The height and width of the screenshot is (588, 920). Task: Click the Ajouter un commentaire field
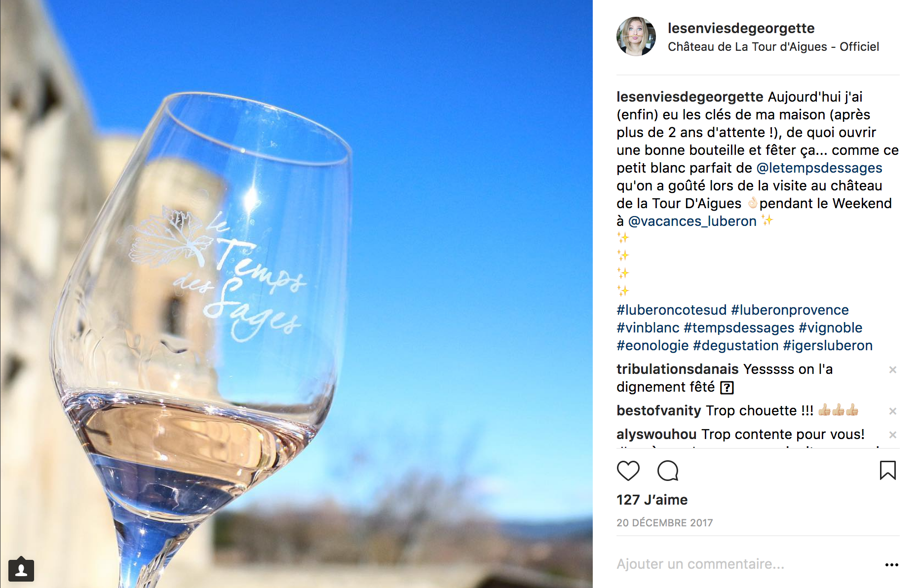coord(700,564)
